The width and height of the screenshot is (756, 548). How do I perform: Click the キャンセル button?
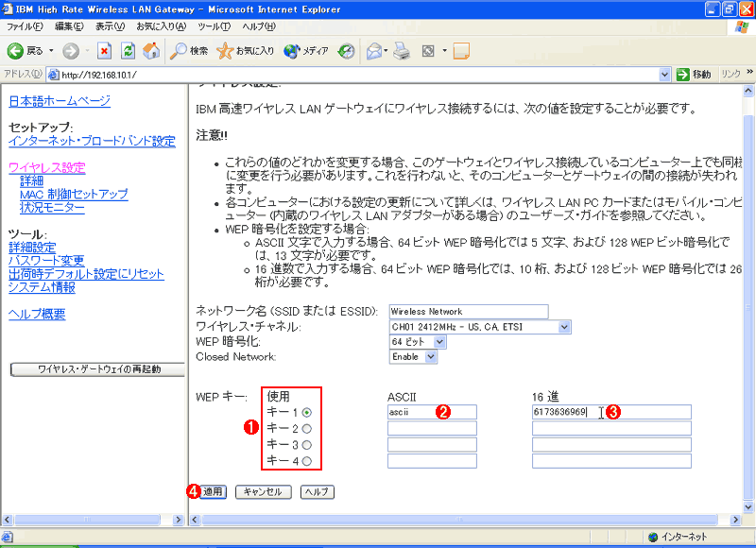click(264, 491)
